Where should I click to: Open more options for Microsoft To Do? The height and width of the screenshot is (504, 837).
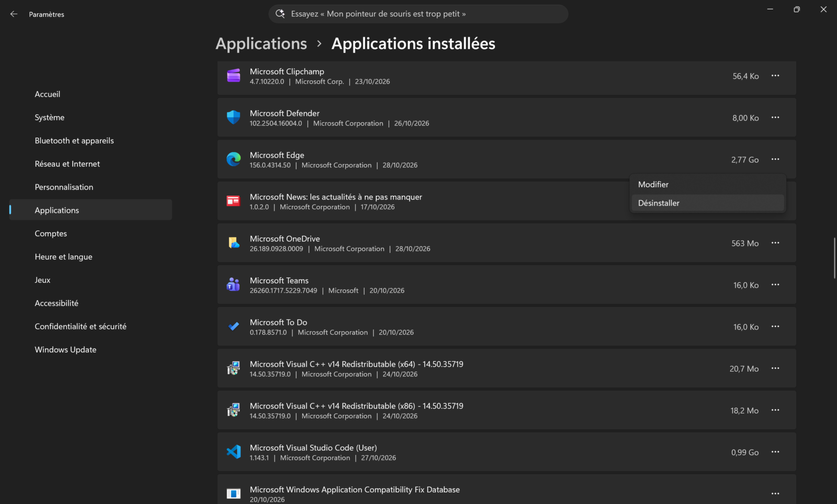tap(775, 327)
